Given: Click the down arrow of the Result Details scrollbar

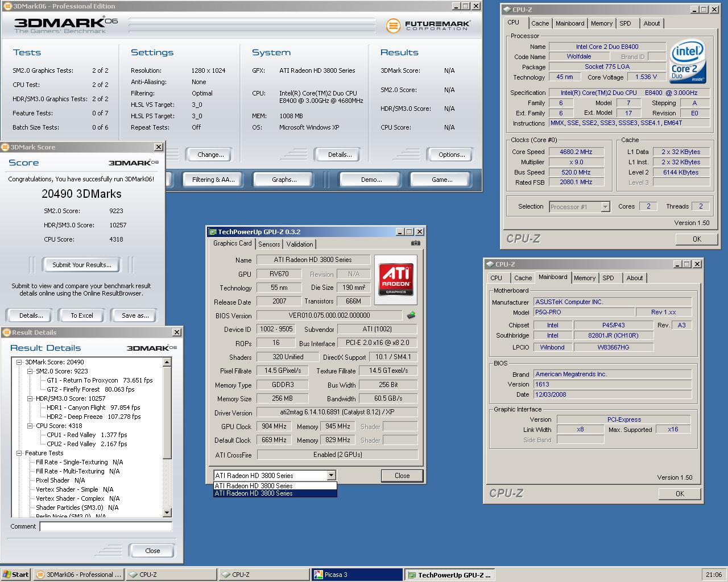Looking at the screenshot, I should coord(167,513).
